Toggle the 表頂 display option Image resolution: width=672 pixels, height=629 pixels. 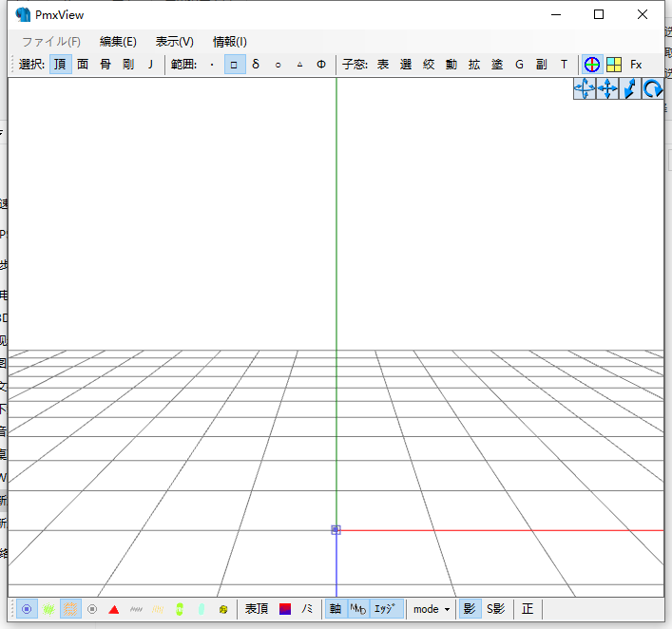(257, 609)
